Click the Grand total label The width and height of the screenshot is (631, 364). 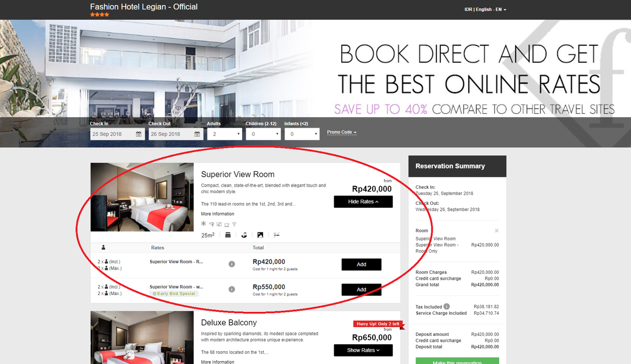click(427, 285)
